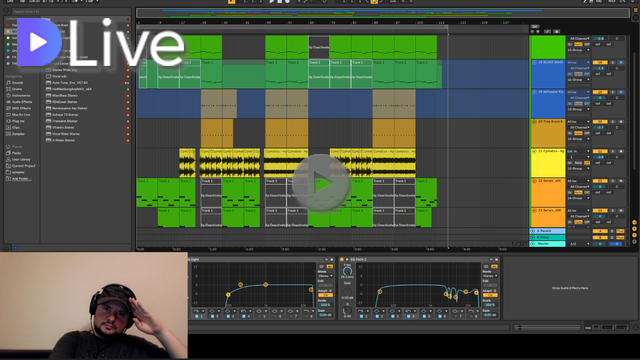
Task: Toggle spectrum analyzer in first EQ Eight
Action: tap(330, 267)
